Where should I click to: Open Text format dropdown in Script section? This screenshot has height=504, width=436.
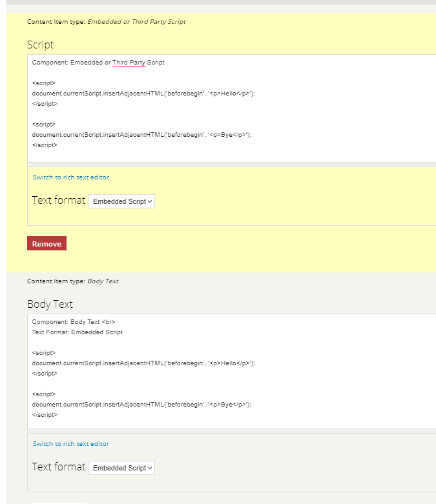point(121,201)
